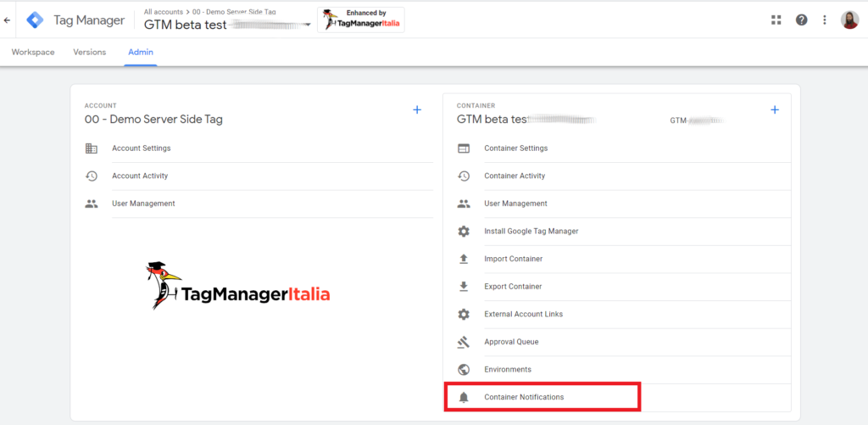This screenshot has height=425, width=868.
Task: Click the Tag Manager diamond logo
Action: 36,20
